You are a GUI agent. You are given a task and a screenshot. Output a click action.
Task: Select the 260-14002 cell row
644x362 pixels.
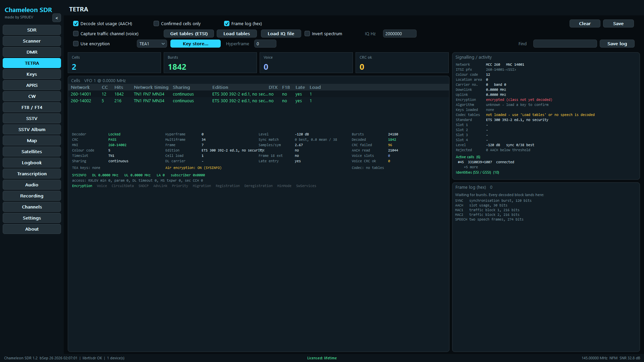pos(259,101)
